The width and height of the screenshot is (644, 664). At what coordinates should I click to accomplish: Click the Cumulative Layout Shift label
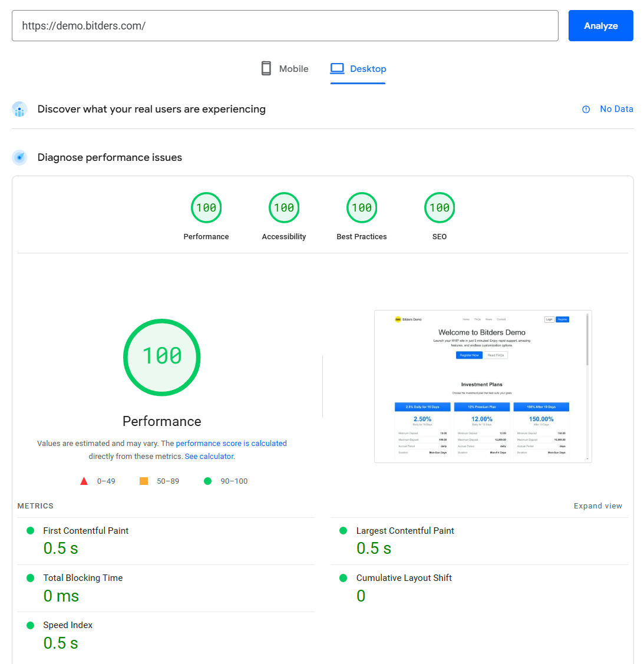point(404,578)
